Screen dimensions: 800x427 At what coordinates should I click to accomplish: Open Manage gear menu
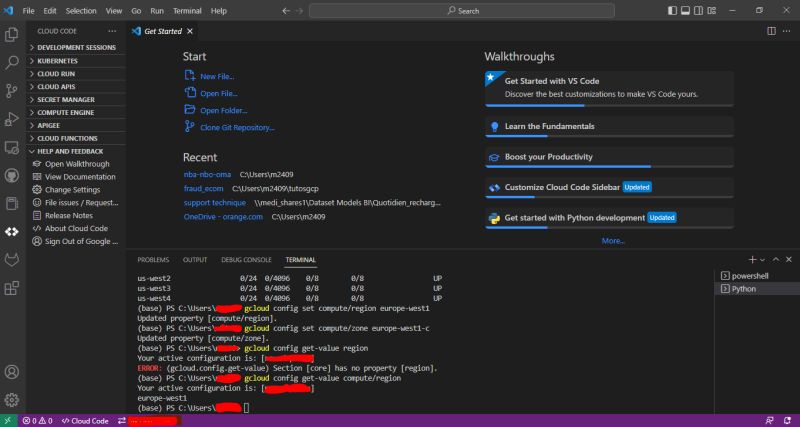12,400
